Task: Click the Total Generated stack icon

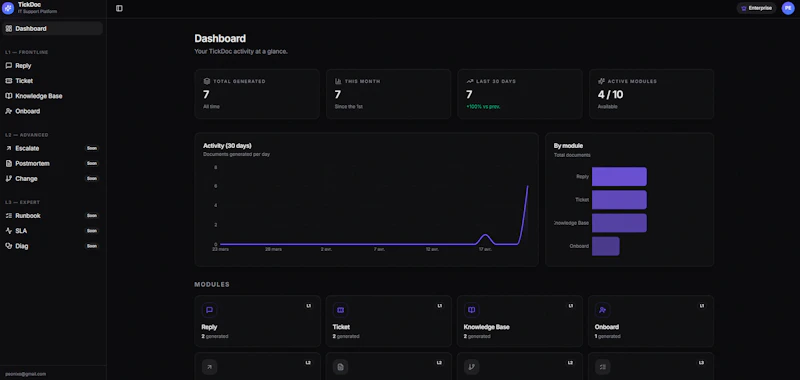Action: [207, 81]
